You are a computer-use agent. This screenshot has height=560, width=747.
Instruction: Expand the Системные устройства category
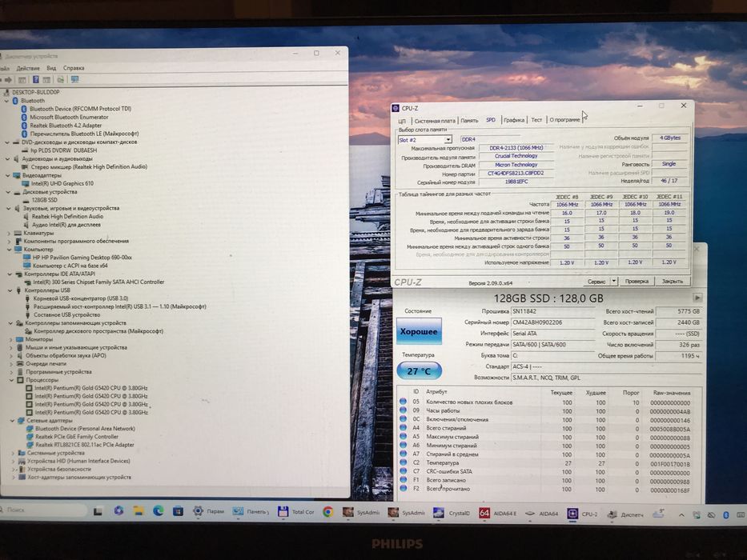click(13, 453)
